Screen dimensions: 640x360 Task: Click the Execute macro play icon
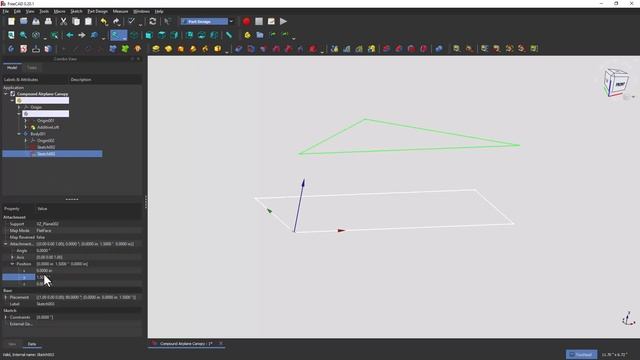[x=283, y=21]
